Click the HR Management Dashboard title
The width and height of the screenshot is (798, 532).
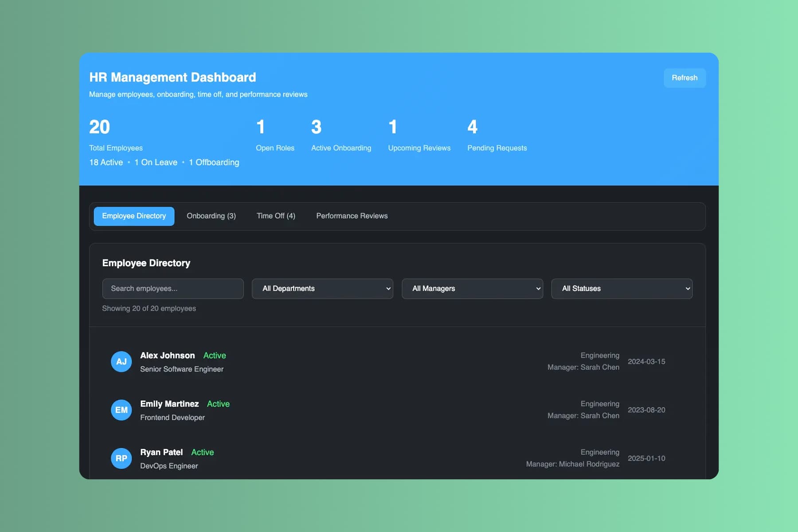(172, 78)
